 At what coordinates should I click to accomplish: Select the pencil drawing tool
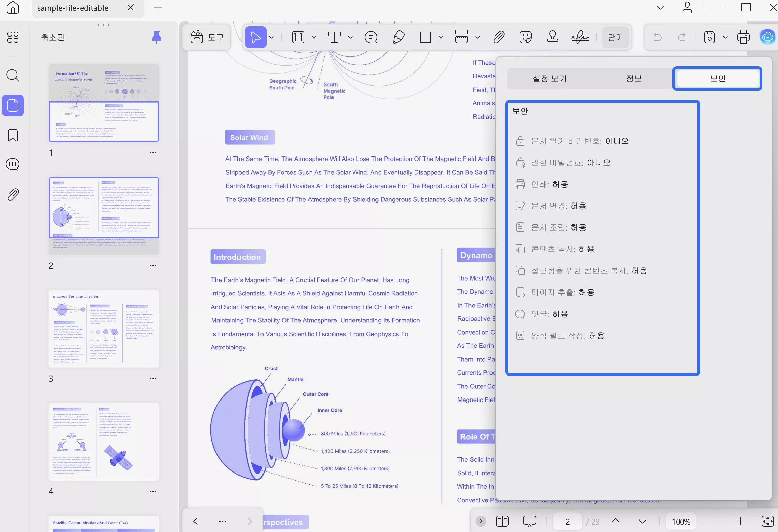(399, 37)
